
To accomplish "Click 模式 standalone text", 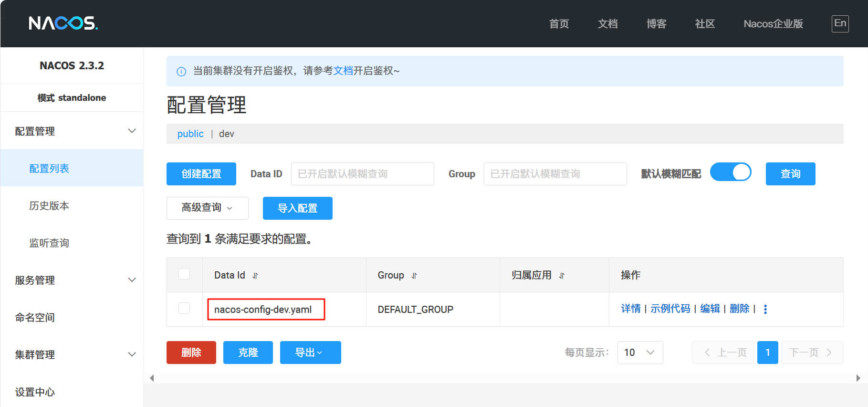I will pos(72,98).
